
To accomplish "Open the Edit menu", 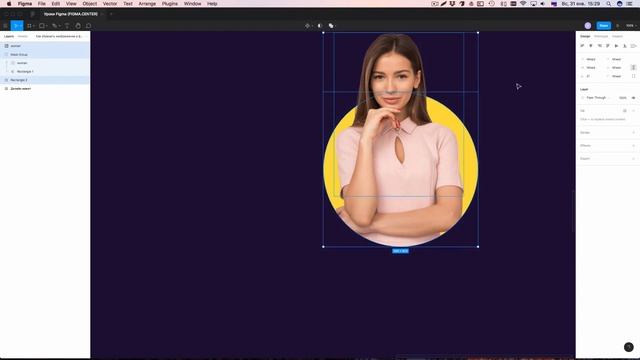I will [56, 4].
